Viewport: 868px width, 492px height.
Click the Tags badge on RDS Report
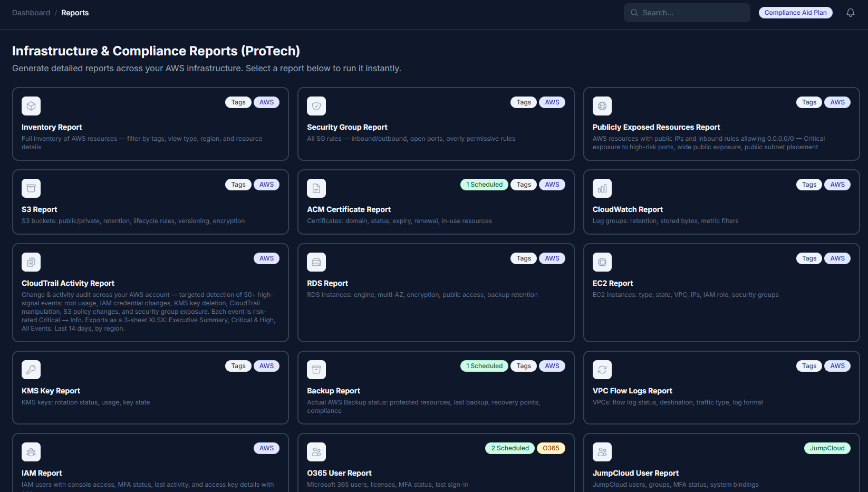point(524,258)
